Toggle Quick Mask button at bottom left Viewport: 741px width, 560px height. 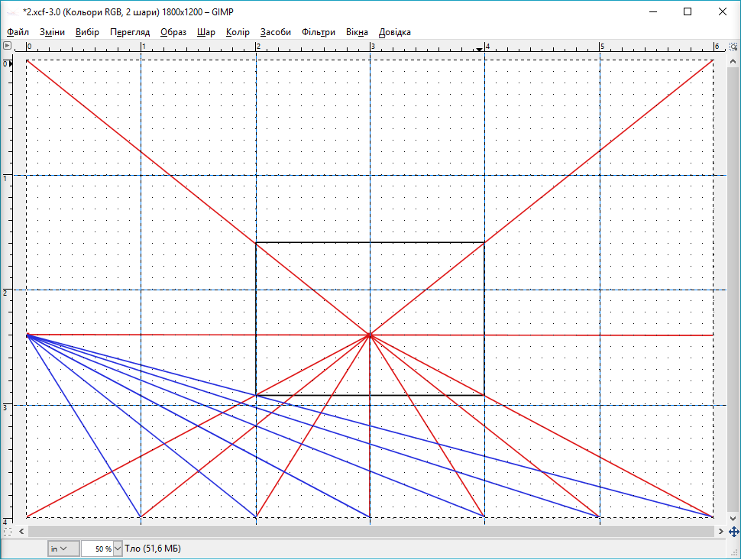pos(7,532)
